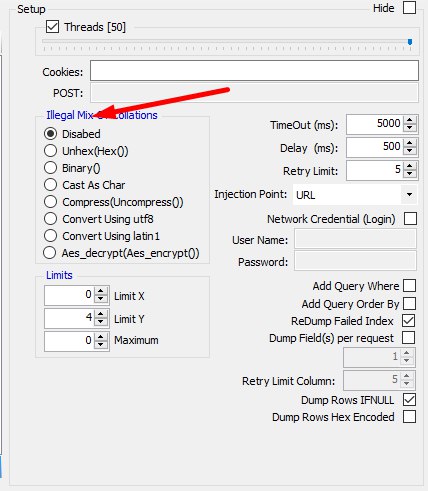The width and height of the screenshot is (428, 491).
Task: Increase Retry Limit with up arrow
Action: [410, 166]
